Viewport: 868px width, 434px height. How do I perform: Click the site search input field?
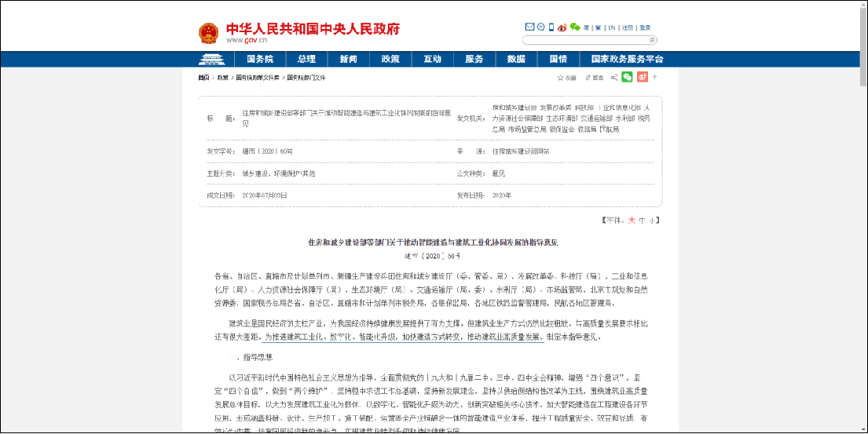point(584,40)
